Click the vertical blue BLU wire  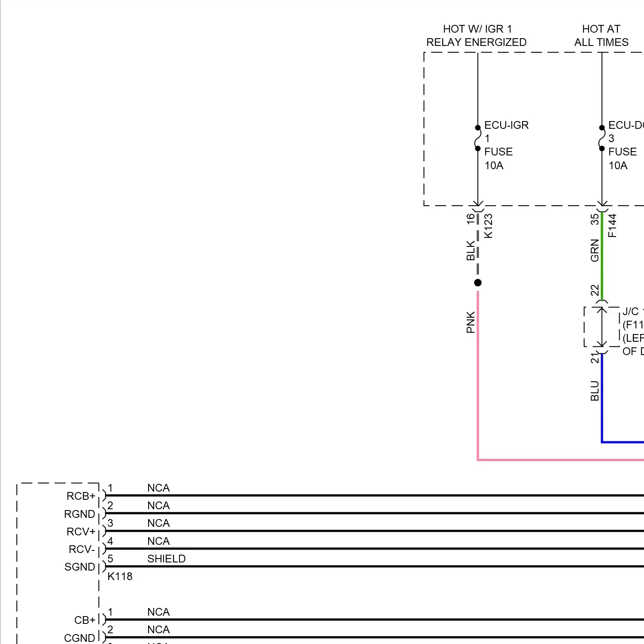click(602, 398)
